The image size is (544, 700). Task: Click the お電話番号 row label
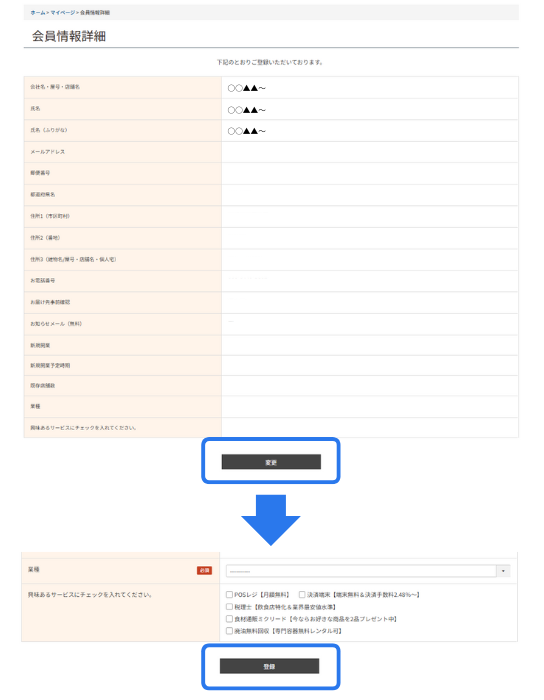[x=42, y=280]
